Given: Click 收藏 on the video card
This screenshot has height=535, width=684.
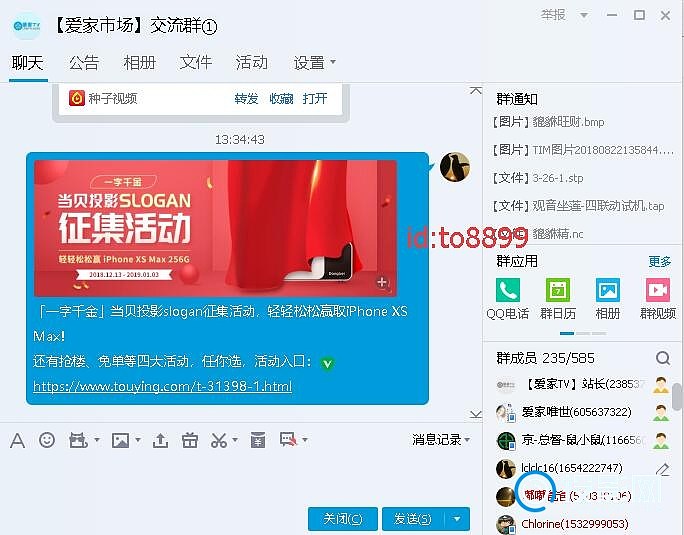Looking at the screenshot, I should coord(281,99).
